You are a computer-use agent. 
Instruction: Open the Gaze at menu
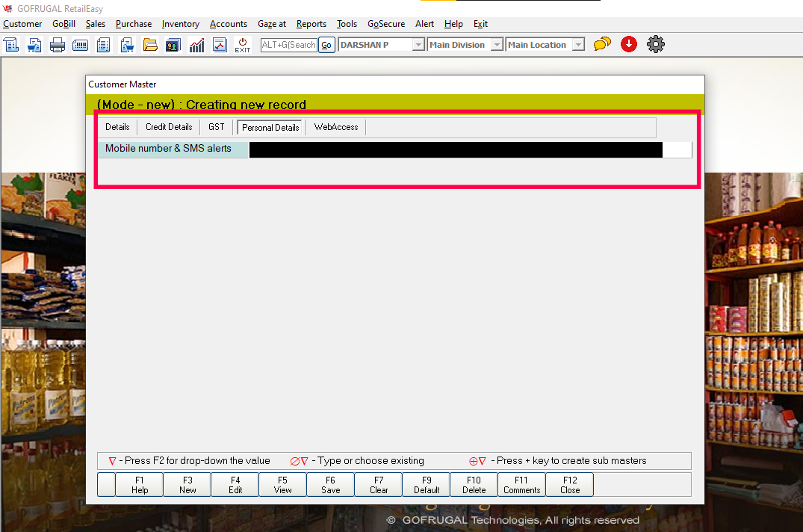271,24
